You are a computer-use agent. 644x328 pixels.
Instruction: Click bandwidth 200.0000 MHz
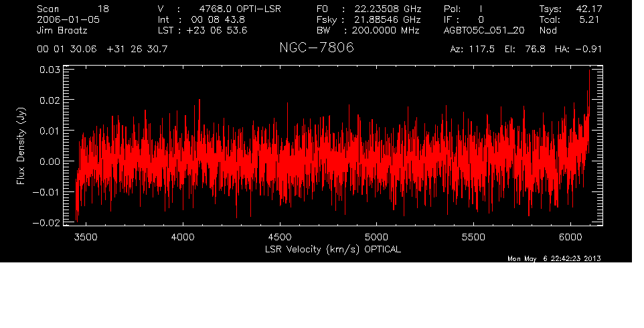coord(386,30)
